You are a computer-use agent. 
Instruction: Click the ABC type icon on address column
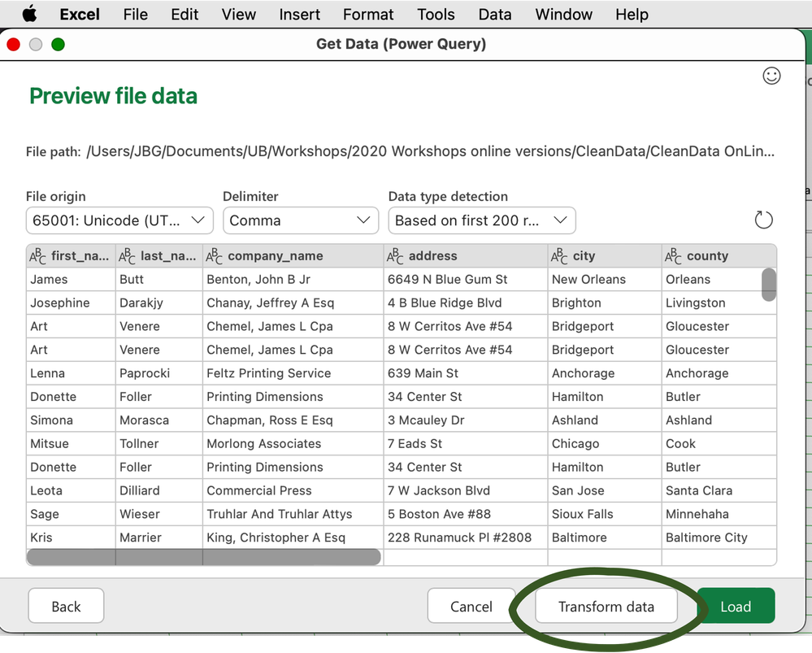[x=395, y=256]
